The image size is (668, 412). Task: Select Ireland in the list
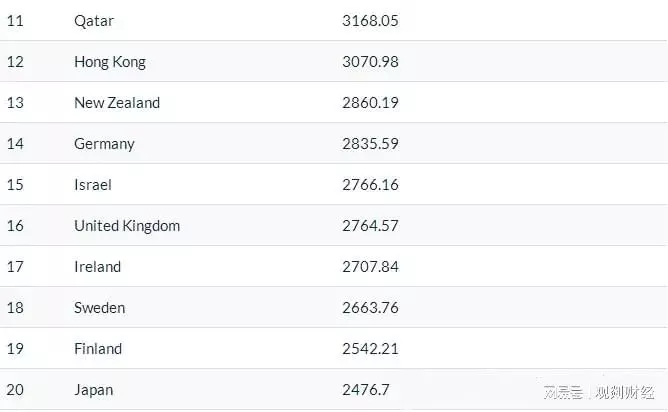97,267
